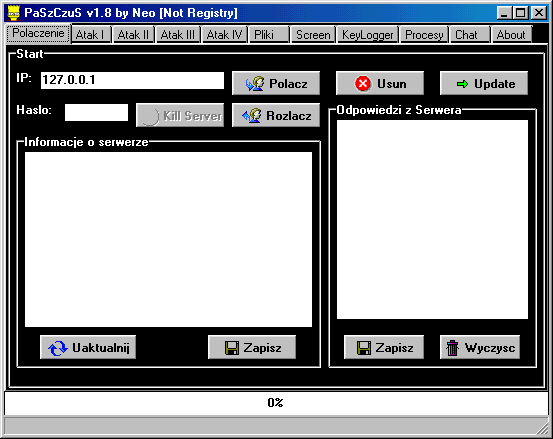This screenshot has width=553, height=439.
Task: Click the 0% progress bar
Action: (276, 403)
